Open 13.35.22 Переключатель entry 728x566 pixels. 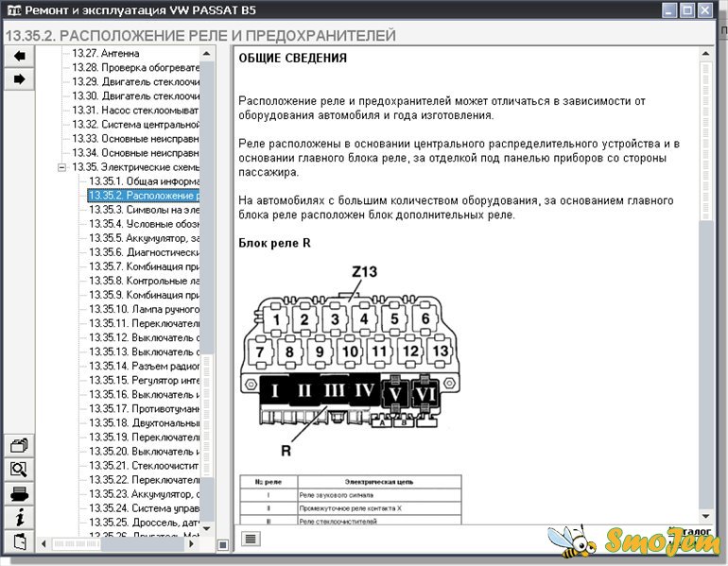[144, 480]
